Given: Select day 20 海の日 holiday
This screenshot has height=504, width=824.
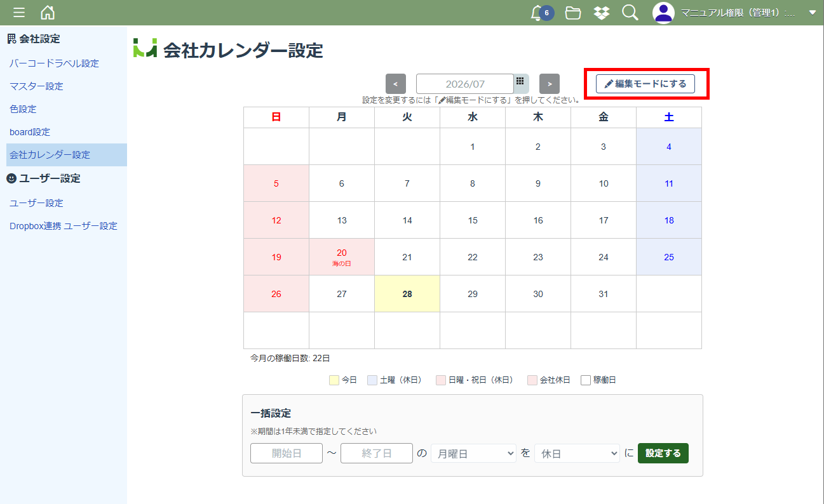Looking at the screenshot, I should tap(342, 257).
